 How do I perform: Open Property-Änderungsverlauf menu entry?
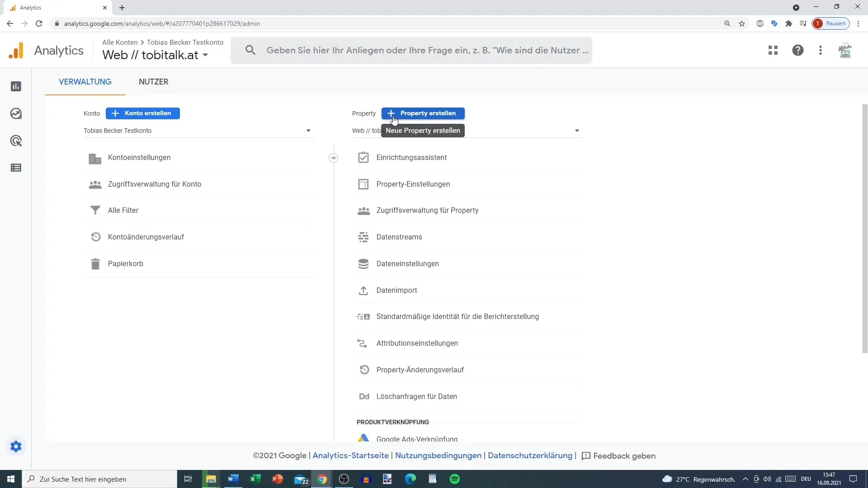point(420,369)
